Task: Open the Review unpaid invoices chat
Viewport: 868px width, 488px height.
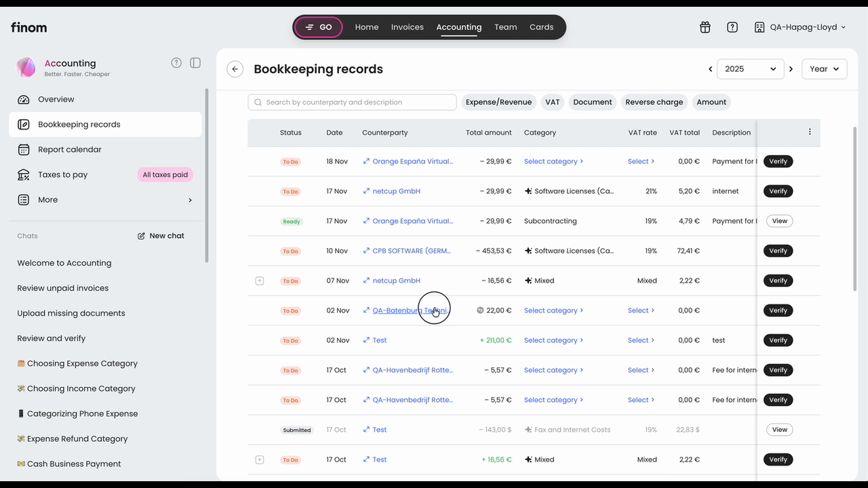Action: coord(63,288)
